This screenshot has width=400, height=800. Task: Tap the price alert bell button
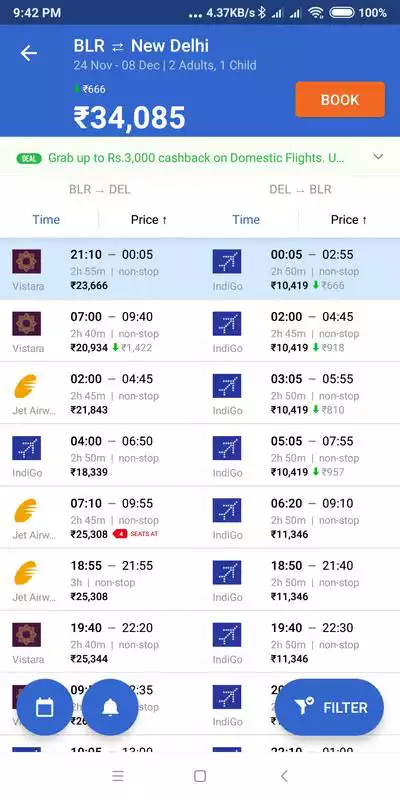point(110,707)
